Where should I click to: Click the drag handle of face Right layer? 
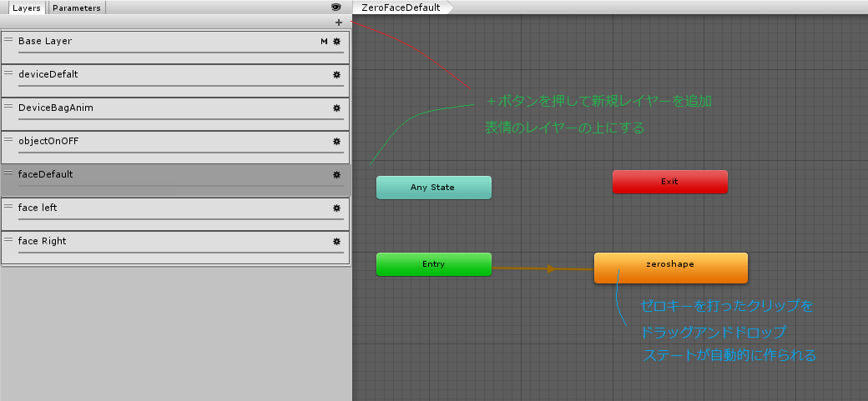tap(8, 239)
